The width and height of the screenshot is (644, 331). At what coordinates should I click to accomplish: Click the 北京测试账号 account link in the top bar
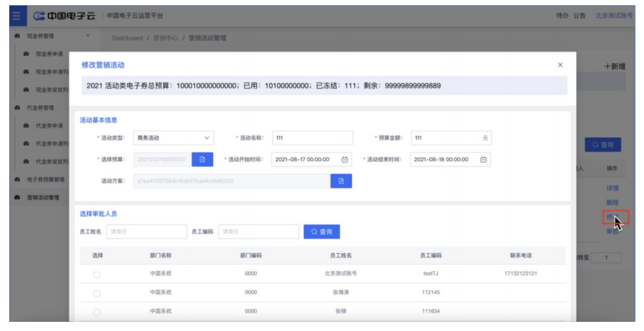coord(614,15)
